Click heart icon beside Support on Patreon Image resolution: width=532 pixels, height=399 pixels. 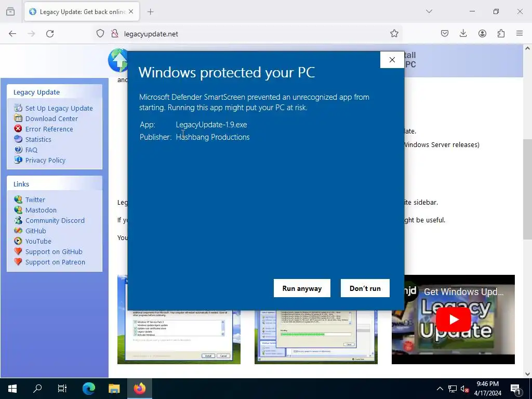click(x=18, y=262)
